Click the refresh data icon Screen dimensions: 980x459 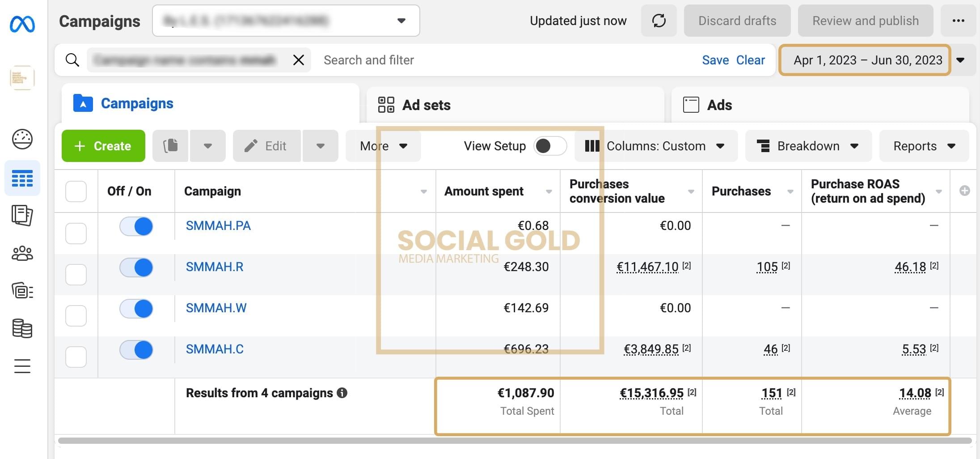coord(659,21)
